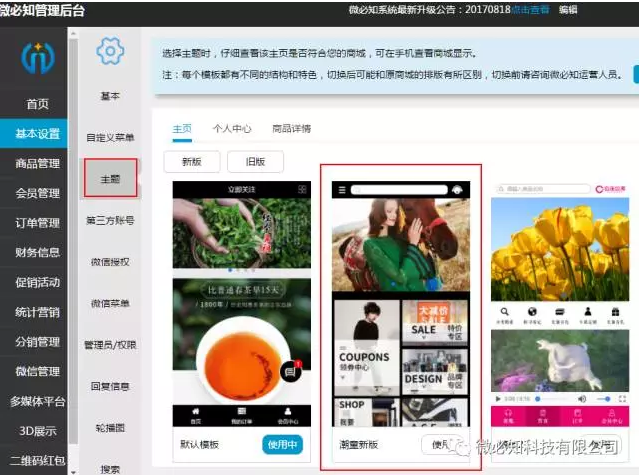Select 商品管理 in the left sidebar
The height and width of the screenshot is (475, 640).
click(x=37, y=163)
